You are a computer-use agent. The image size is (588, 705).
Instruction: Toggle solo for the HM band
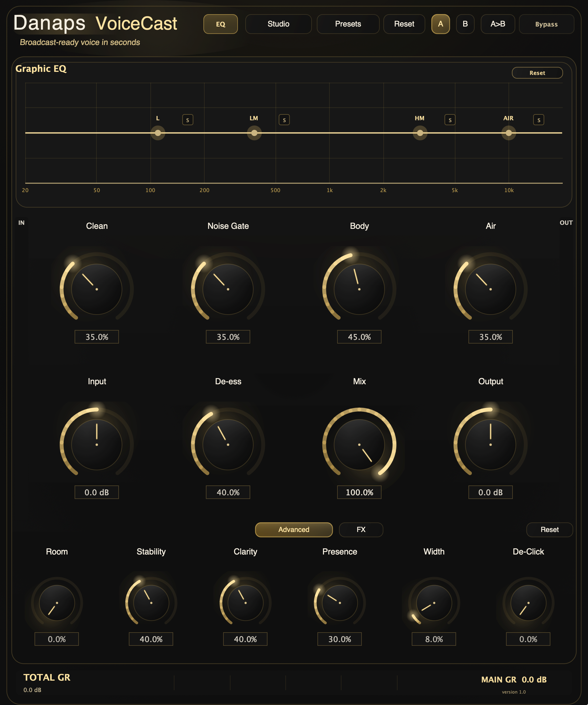pos(450,120)
